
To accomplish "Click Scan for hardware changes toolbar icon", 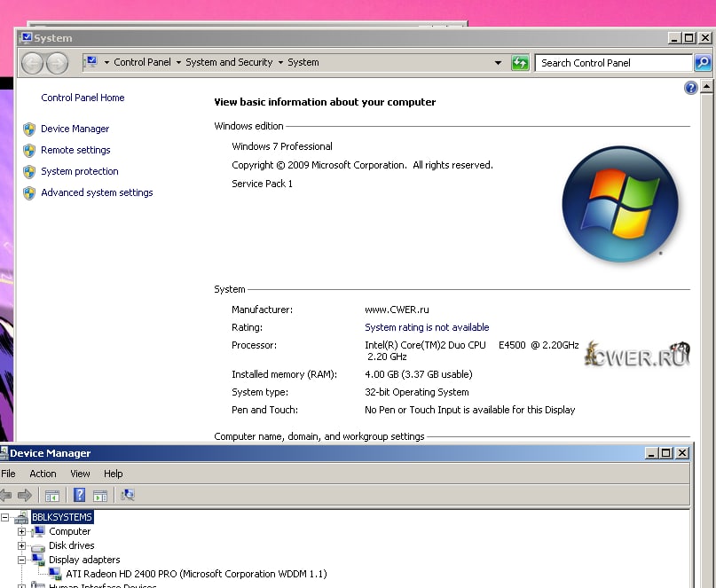I will pyautogui.click(x=128, y=495).
